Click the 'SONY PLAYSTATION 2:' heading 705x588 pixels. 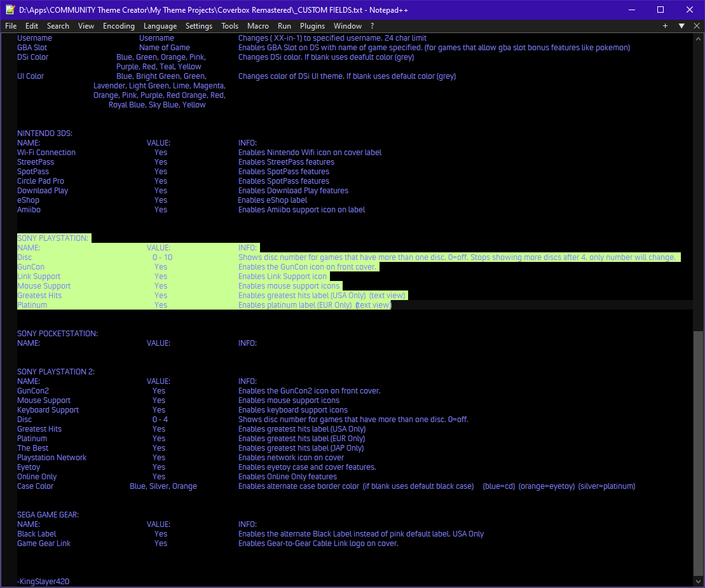click(56, 372)
